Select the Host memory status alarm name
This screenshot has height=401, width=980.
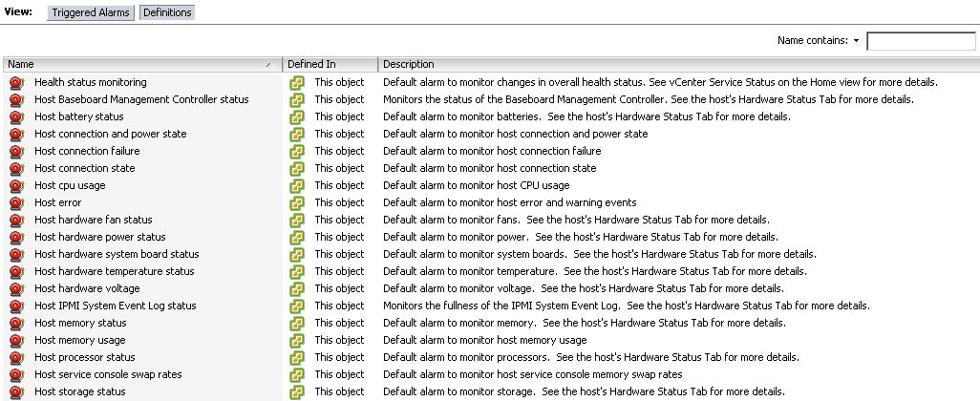[80, 323]
